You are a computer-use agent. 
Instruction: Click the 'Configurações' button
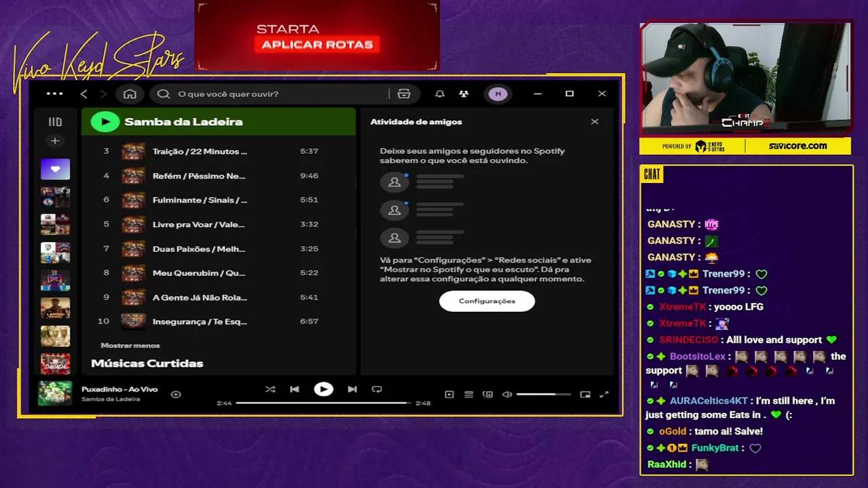[x=487, y=301]
